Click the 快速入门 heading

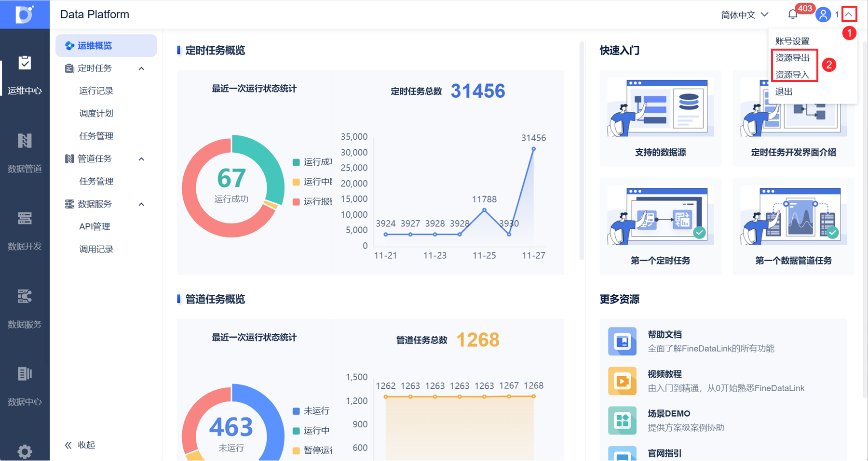[x=620, y=51]
